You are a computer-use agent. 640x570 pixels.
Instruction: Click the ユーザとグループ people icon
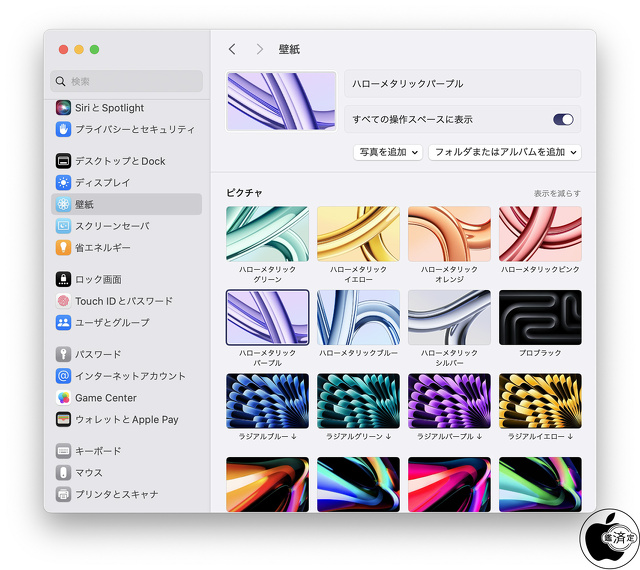point(63,323)
